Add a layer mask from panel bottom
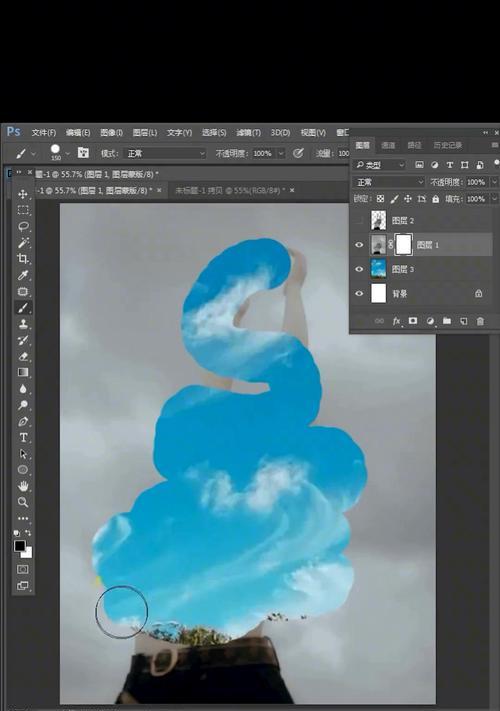 413,321
